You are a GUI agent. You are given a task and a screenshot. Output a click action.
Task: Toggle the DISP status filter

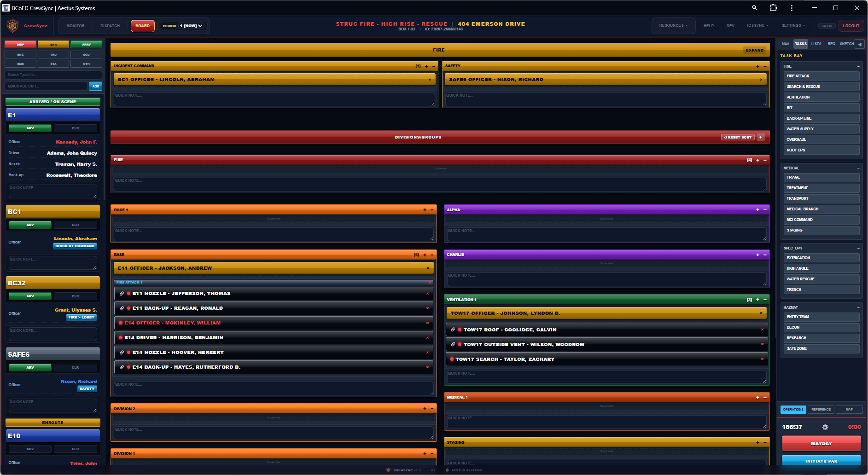point(20,45)
